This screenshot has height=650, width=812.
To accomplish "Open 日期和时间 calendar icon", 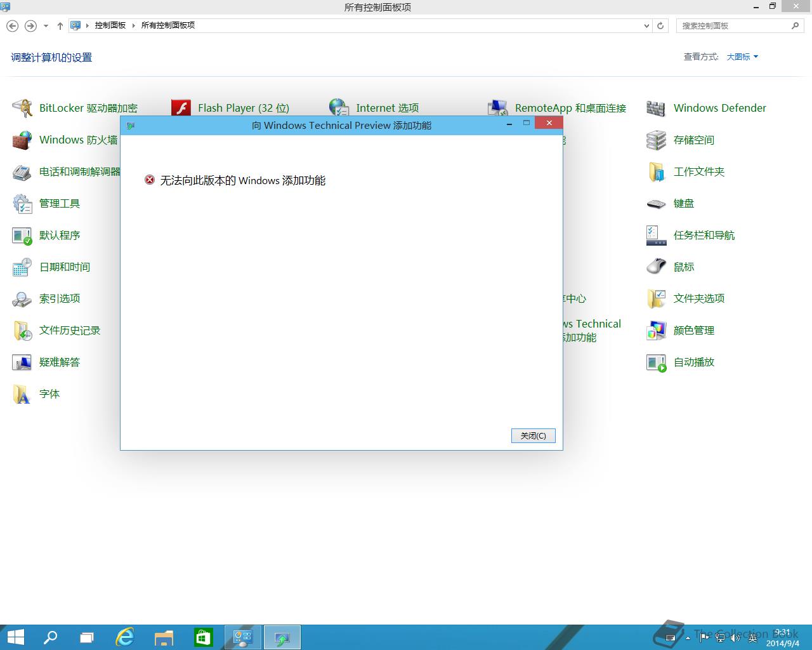I will click(22, 267).
